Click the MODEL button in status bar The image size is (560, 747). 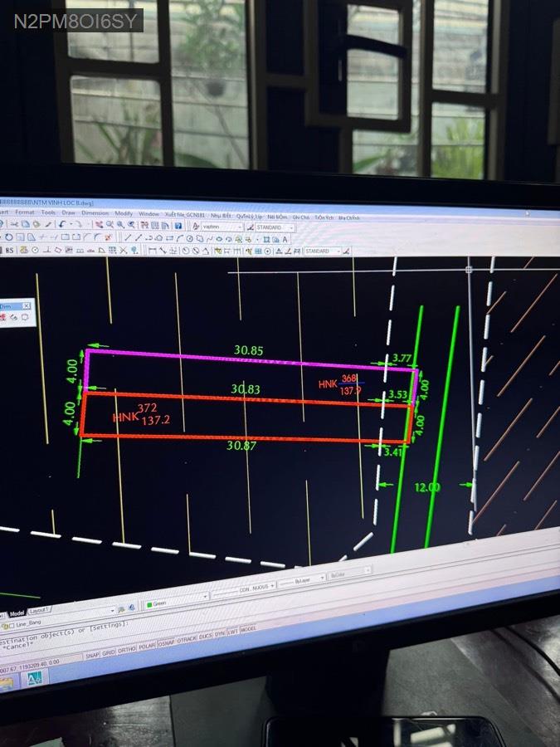[x=248, y=630]
